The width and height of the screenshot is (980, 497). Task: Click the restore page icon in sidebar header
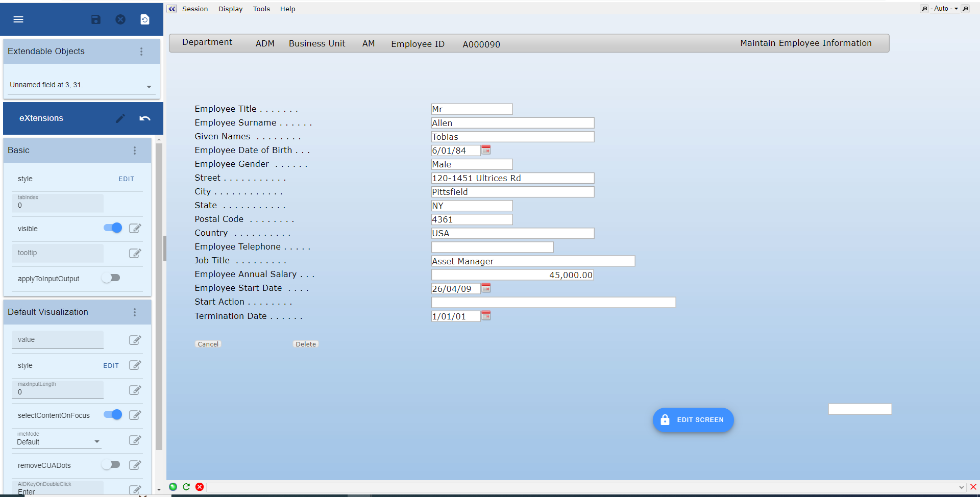pos(145,19)
